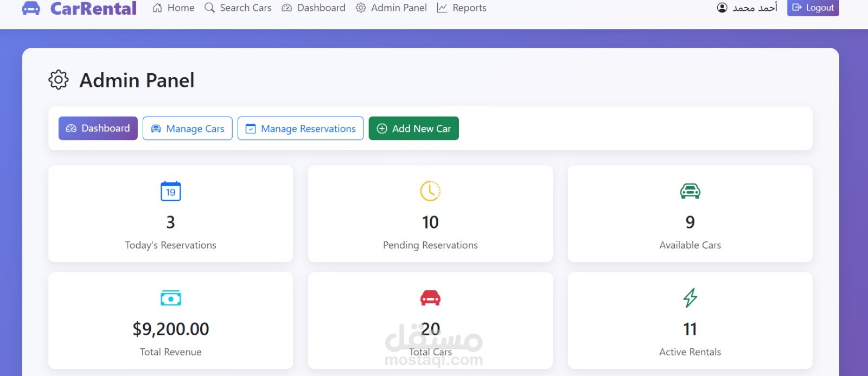Select Admin Panel in the top navigation

[x=391, y=8]
